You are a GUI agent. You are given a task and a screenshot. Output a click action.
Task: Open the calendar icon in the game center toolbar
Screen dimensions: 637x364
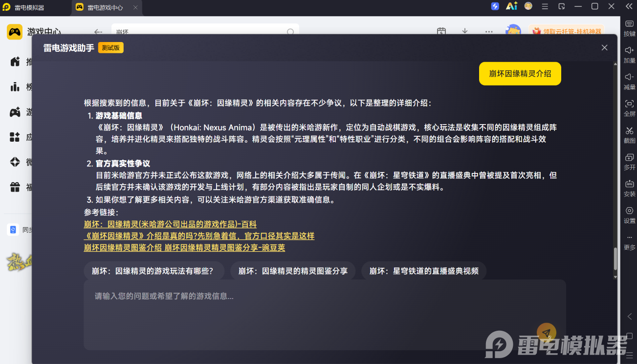click(x=441, y=31)
